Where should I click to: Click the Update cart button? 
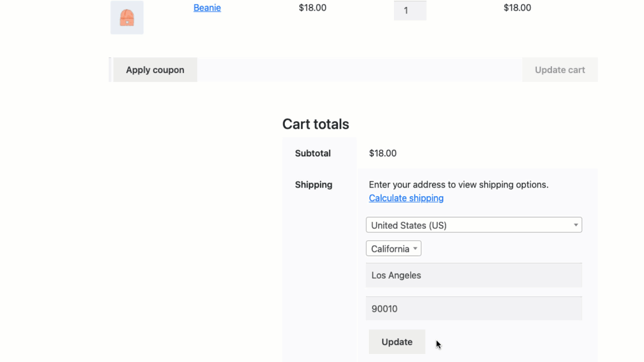[560, 70]
